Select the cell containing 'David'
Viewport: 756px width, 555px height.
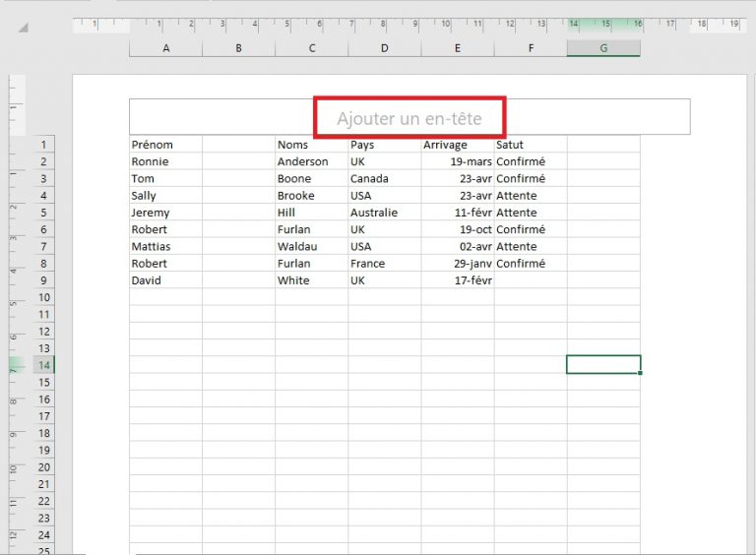coord(165,280)
